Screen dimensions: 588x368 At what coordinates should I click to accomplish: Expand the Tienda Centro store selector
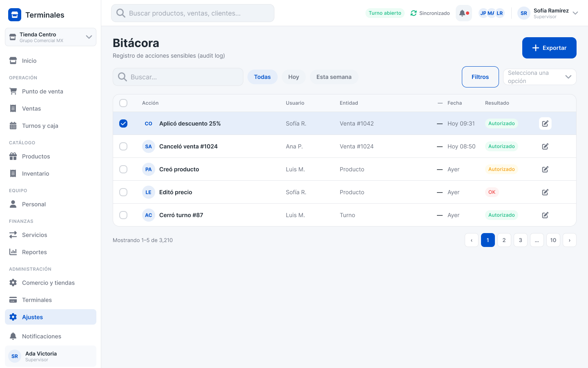click(x=51, y=37)
